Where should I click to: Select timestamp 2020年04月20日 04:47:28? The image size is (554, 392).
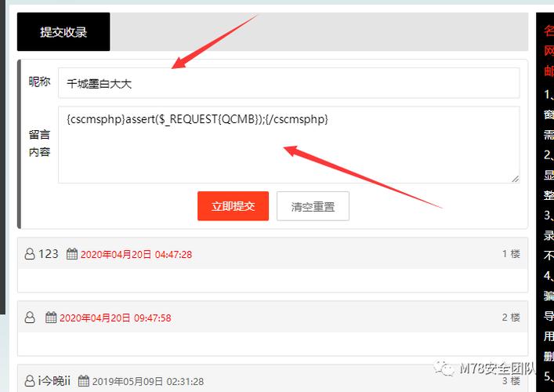pyautogui.click(x=136, y=255)
